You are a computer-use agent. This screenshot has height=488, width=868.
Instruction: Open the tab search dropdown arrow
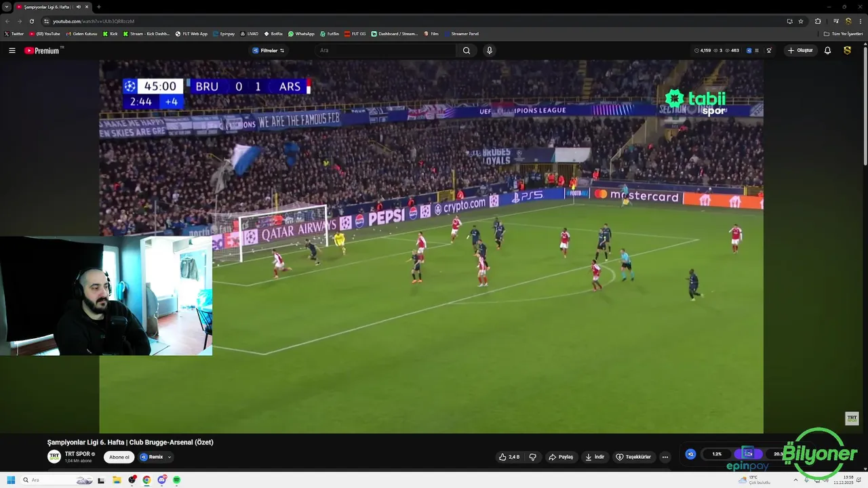(x=7, y=7)
